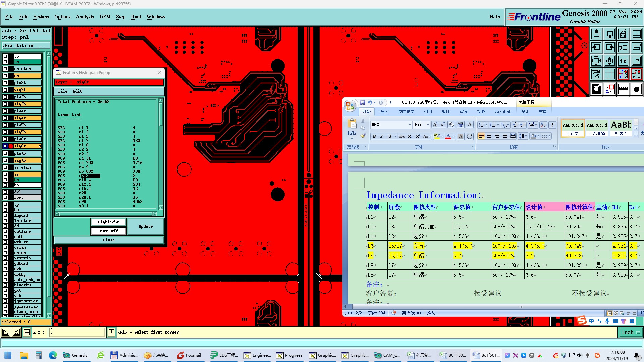Toggle the grid display icon
The image size is (644, 362).
tap(609, 74)
